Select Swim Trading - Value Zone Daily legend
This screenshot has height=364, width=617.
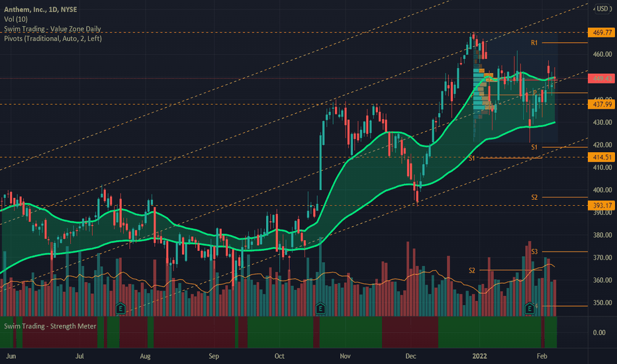[x=52, y=28]
